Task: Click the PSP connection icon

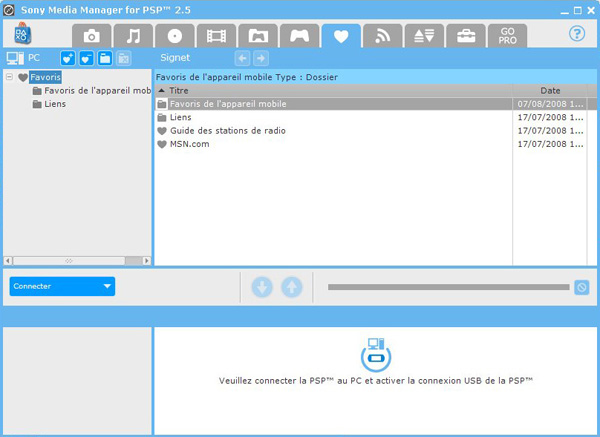Action: (x=376, y=355)
